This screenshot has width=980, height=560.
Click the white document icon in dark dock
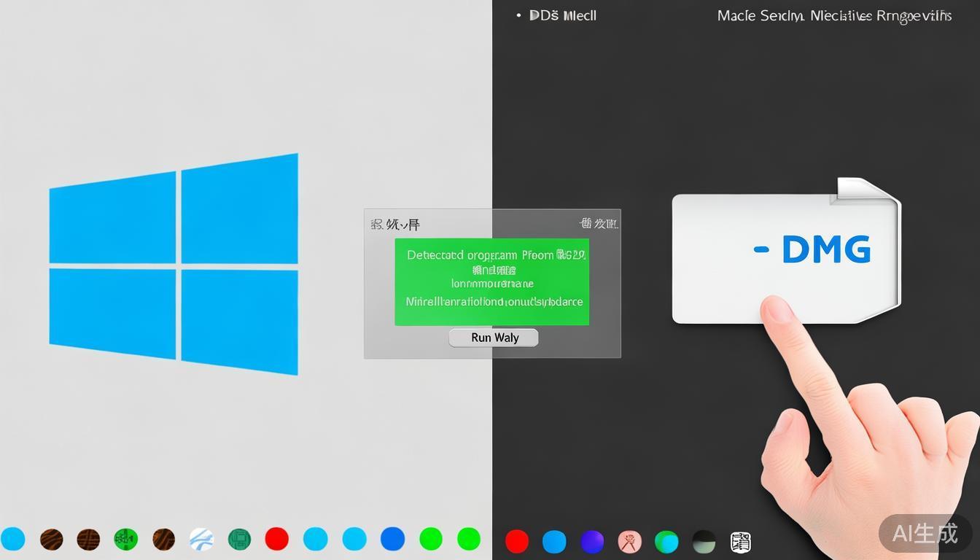click(x=740, y=542)
